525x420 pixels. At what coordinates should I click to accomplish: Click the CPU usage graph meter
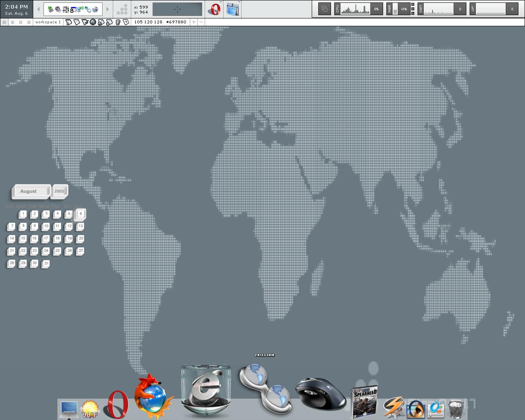355,9
